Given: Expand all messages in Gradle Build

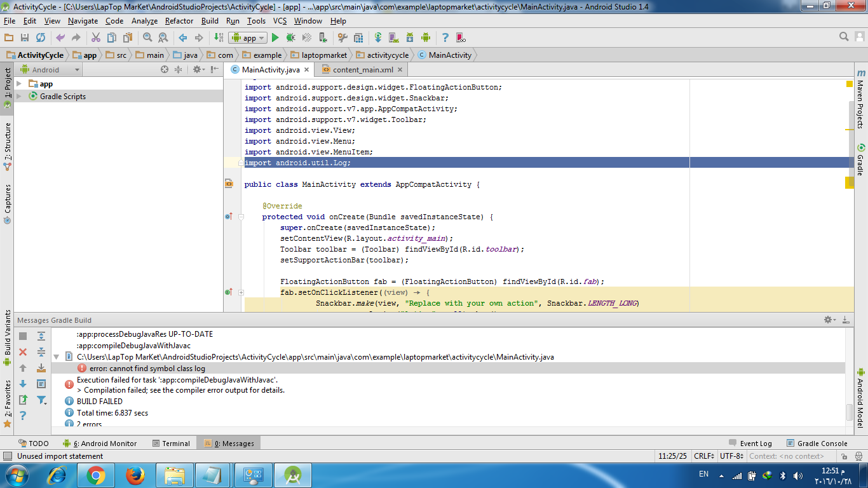Looking at the screenshot, I should coord(41,335).
